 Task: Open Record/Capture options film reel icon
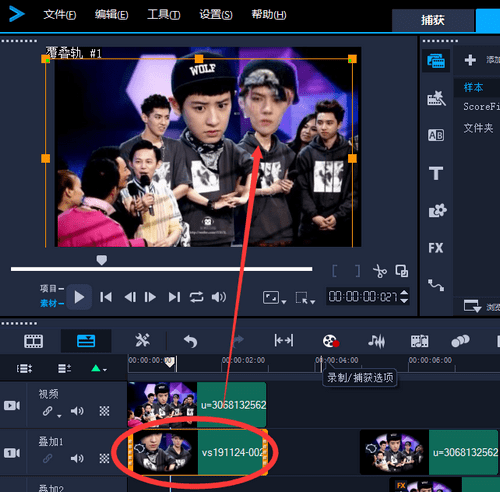pyautogui.click(x=331, y=341)
